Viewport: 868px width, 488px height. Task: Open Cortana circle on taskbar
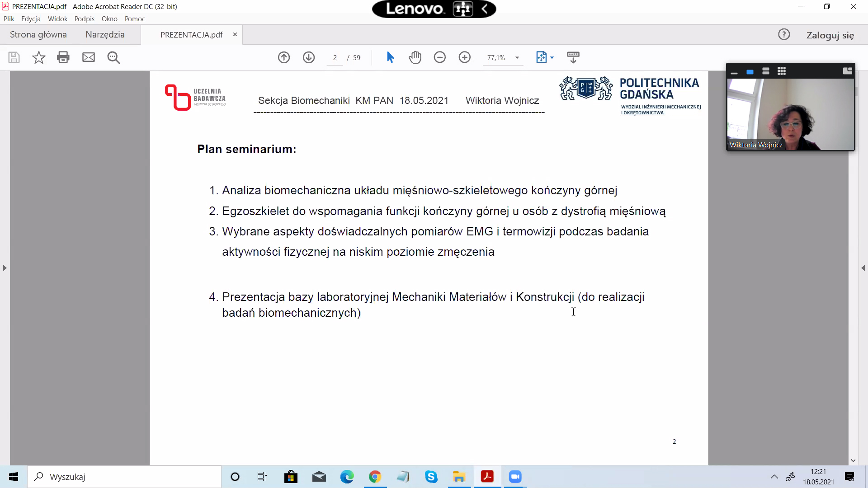(235, 477)
